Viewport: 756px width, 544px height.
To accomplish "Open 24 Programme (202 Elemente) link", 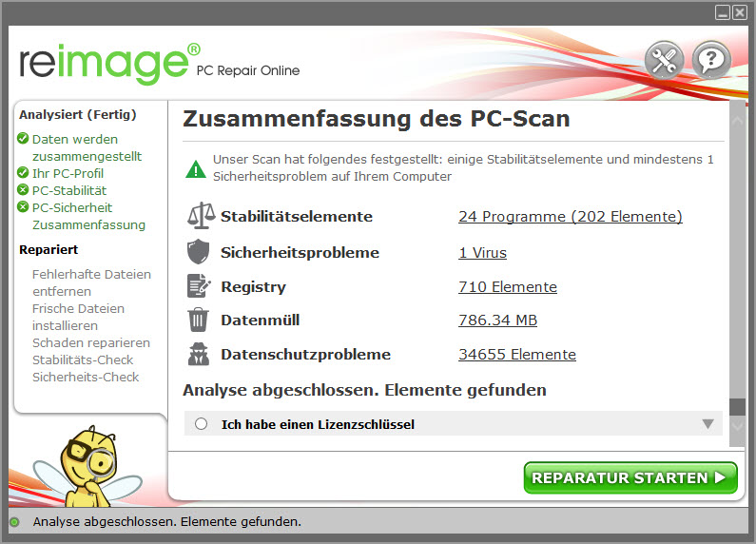I will click(x=571, y=217).
